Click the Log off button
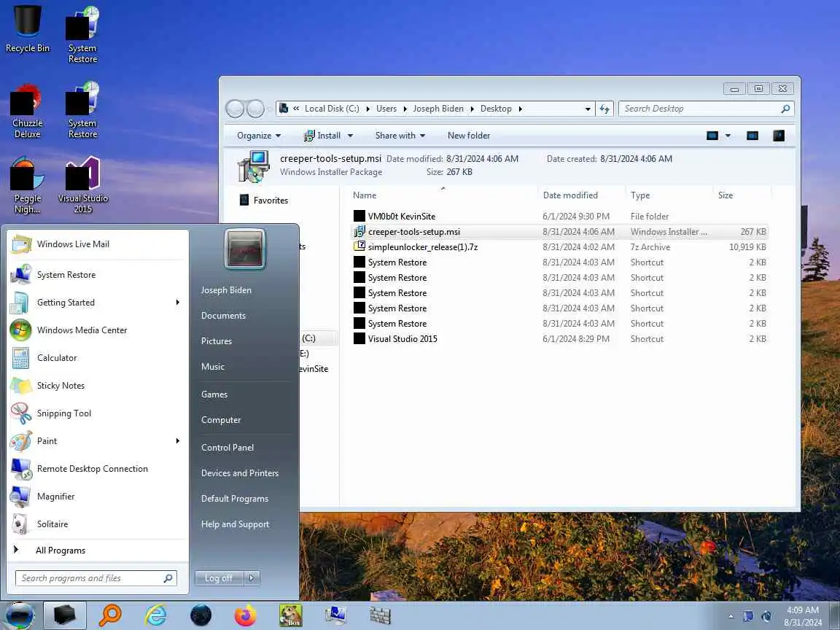 [219, 578]
